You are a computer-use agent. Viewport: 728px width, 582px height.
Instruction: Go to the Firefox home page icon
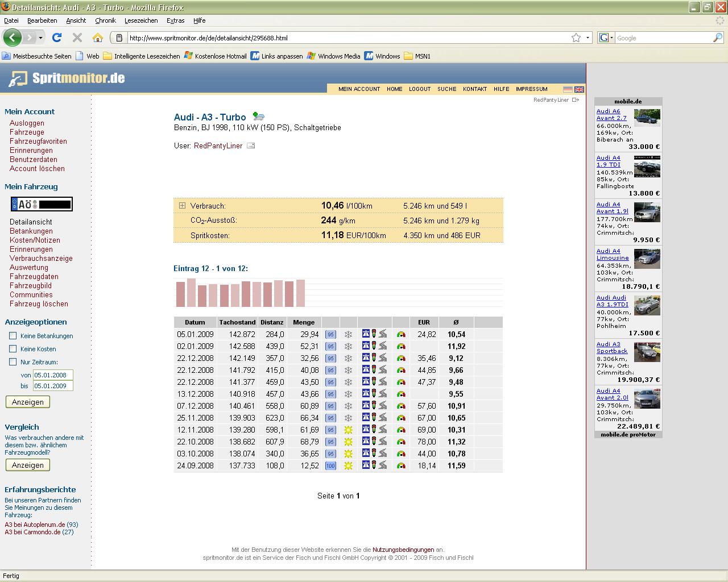pyautogui.click(x=98, y=38)
